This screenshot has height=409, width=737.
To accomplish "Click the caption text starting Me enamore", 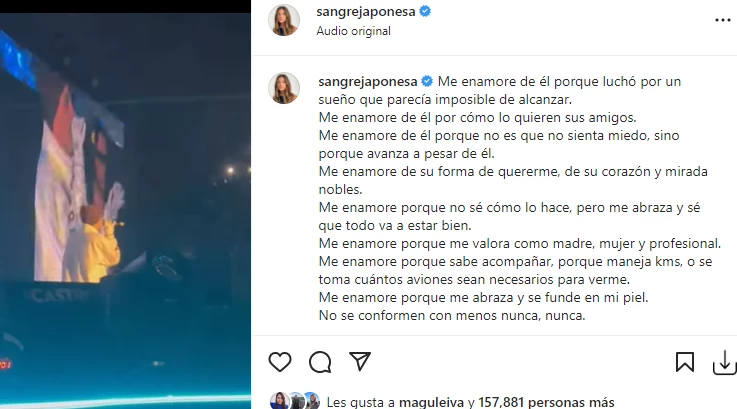I will click(x=519, y=198).
